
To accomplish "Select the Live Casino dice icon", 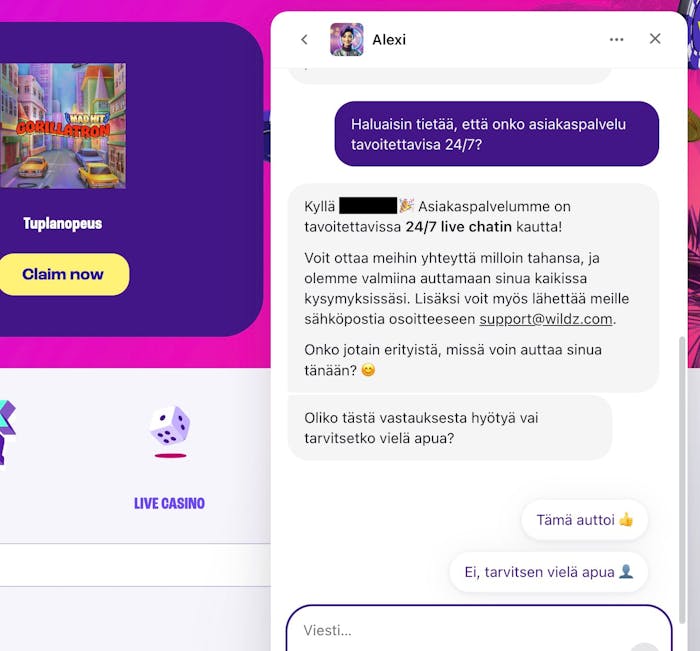I will point(170,428).
